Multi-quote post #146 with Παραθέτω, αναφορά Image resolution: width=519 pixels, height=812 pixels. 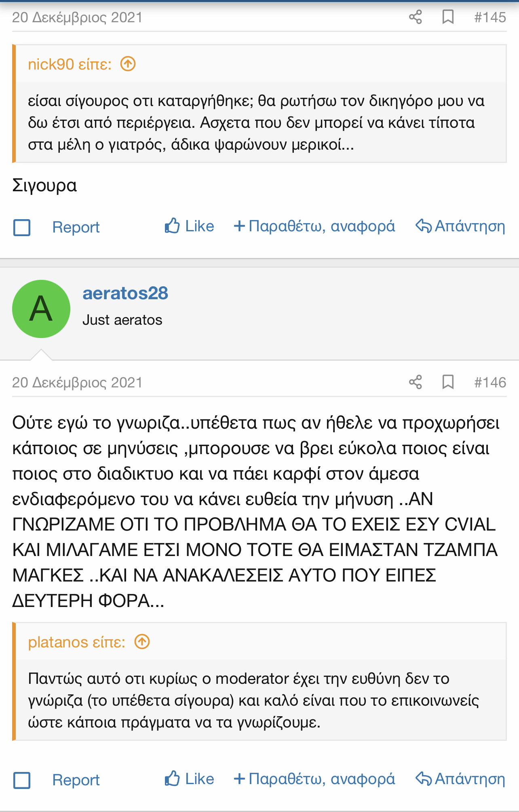pos(314,779)
